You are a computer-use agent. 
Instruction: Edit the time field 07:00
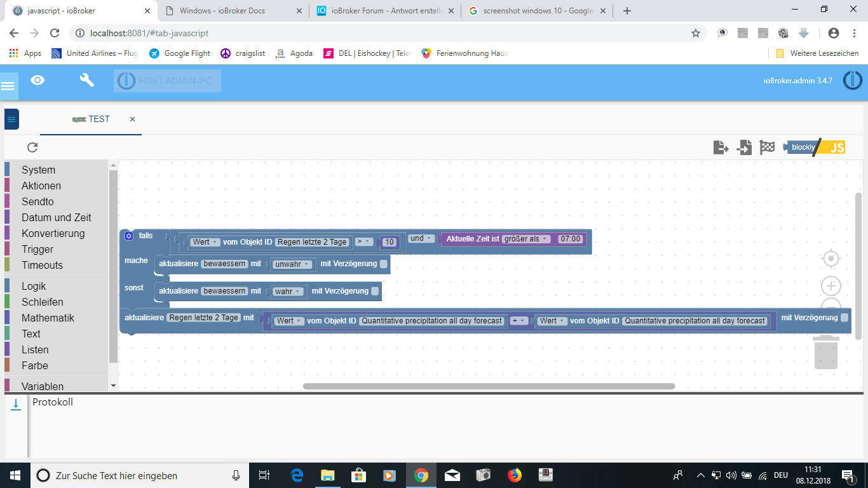click(570, 239)
